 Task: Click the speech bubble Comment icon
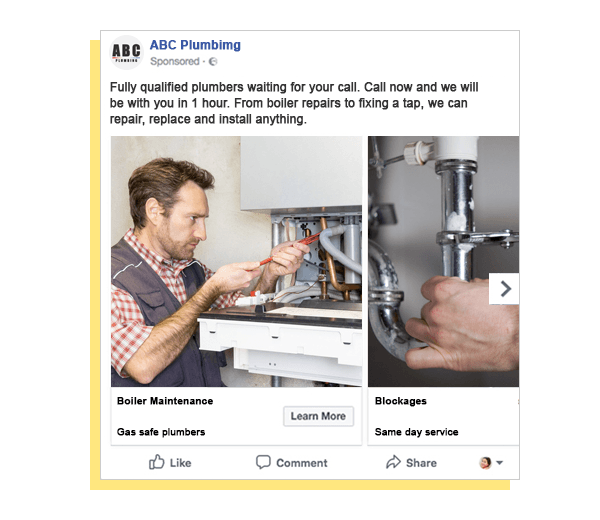[263, 462]
